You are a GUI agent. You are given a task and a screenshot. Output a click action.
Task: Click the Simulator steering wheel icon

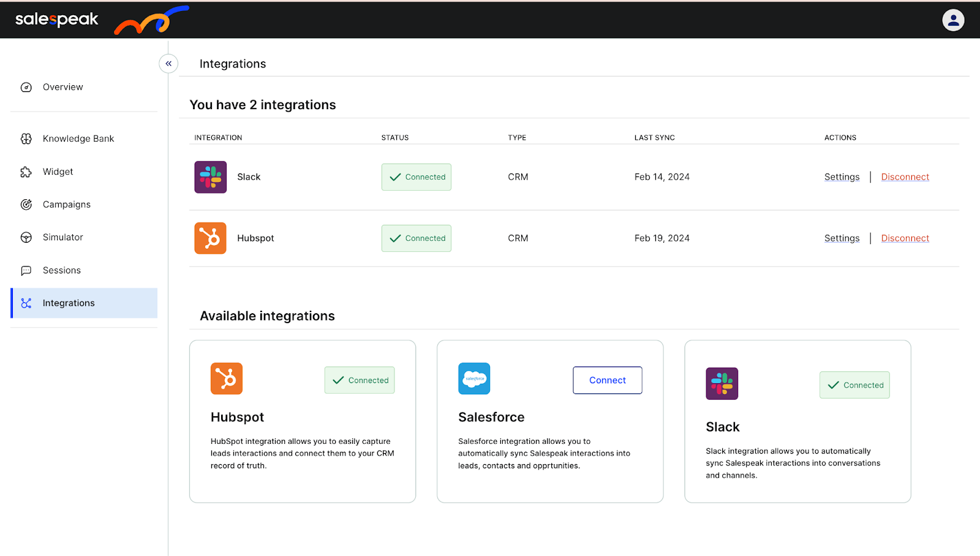coord(26,237)
